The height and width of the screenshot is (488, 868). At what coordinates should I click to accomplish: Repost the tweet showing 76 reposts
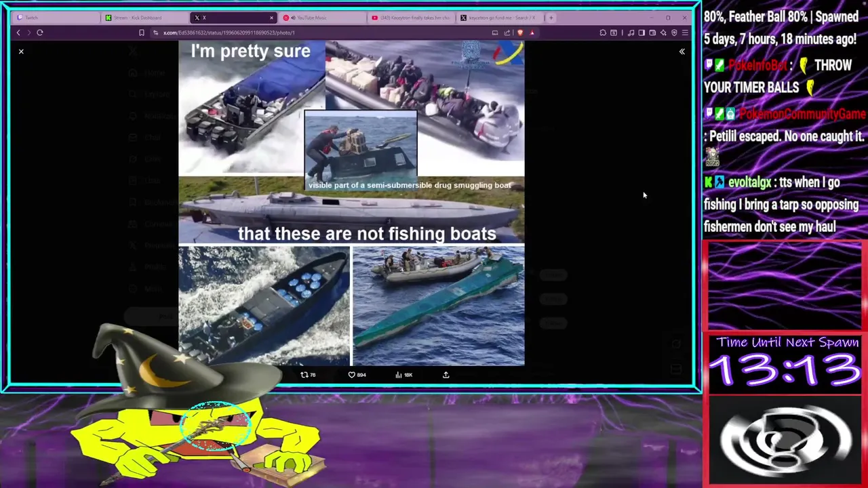point(308,375)
